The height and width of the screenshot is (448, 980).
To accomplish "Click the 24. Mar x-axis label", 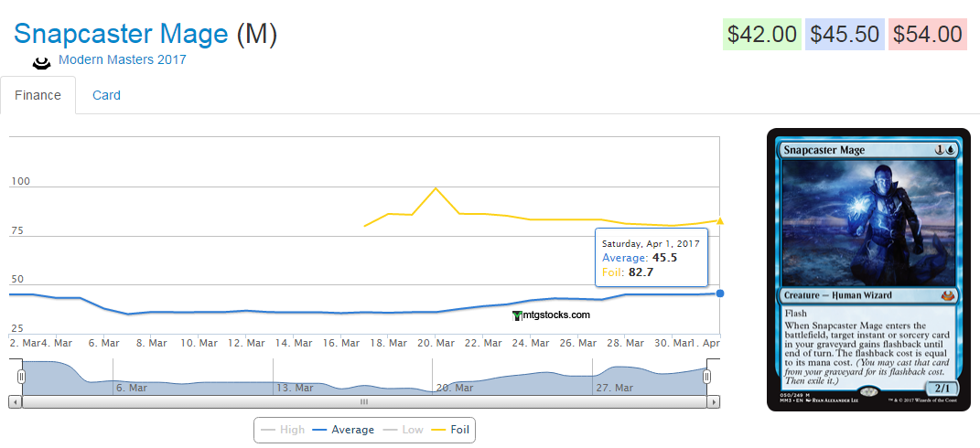I will tap(531, 343).
